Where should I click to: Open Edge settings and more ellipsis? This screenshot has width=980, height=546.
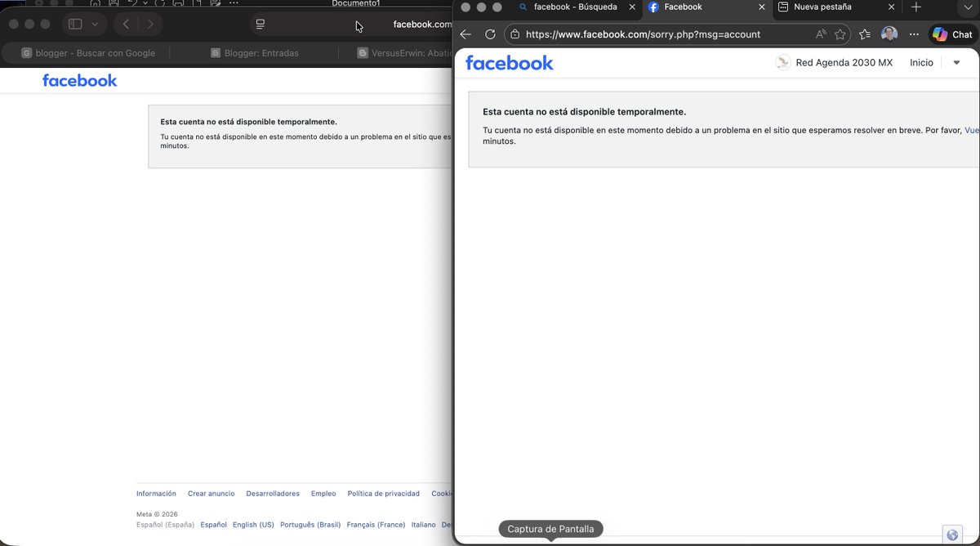tap(914, 34)
